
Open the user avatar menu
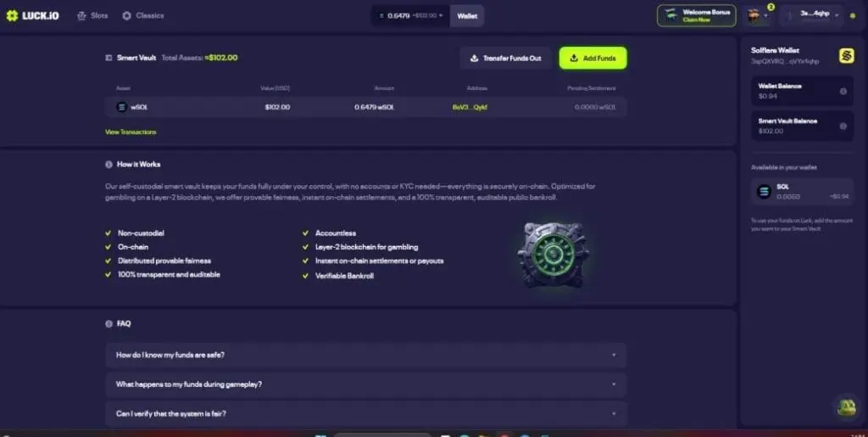(757, 15)
